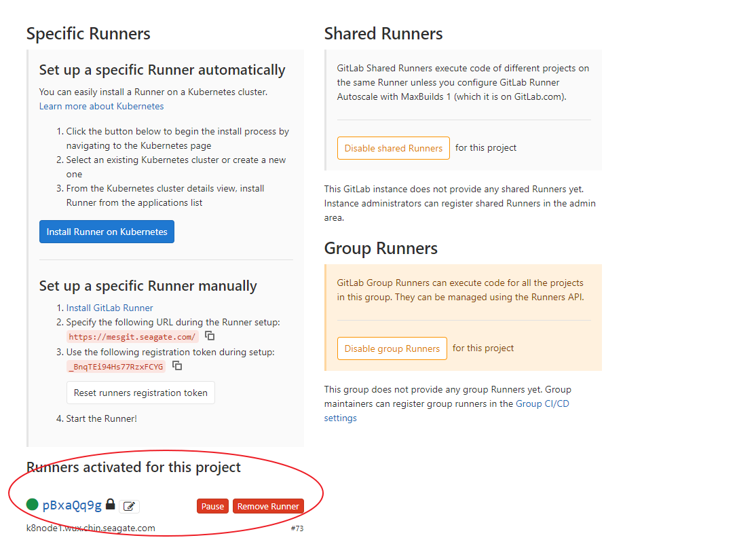The image size is (756, 540).
Task: Install Runner on Kubernetes
Action: coord(107,231)
